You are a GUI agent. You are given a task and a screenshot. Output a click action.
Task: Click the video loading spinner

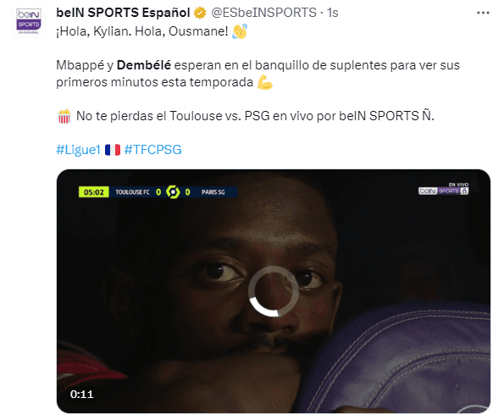coord(274,291)
